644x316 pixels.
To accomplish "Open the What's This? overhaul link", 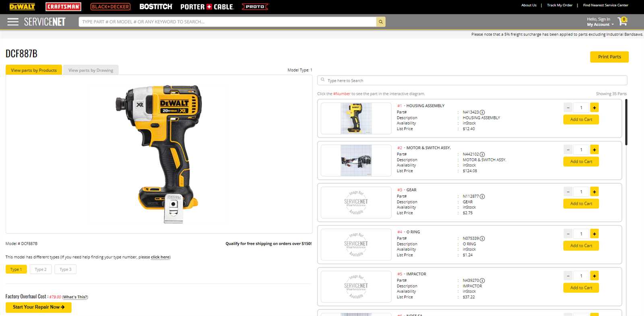I will click(x=75, y=297).
